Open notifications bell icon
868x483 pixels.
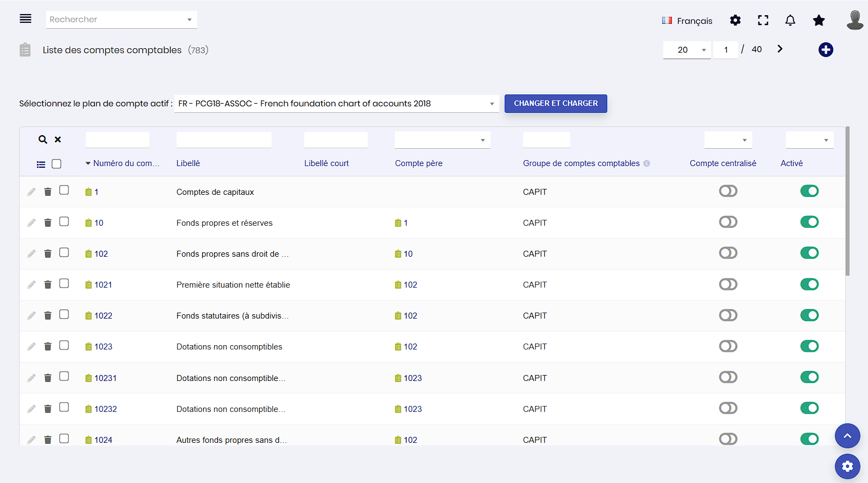(x=790, y=21)
